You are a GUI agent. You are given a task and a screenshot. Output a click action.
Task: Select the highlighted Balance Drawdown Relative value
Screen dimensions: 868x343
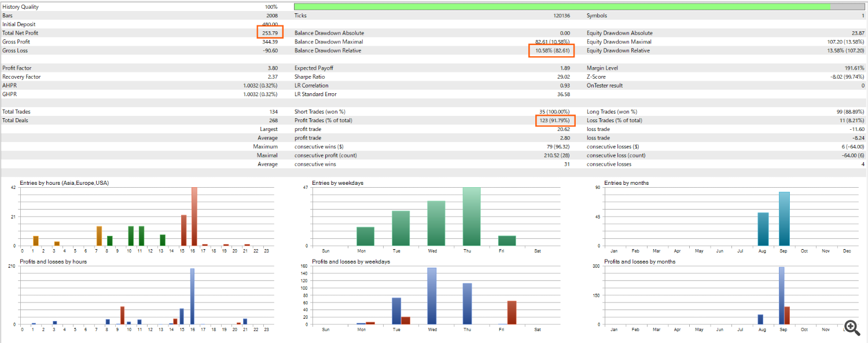pyautogui.click(x=550, y=50)
